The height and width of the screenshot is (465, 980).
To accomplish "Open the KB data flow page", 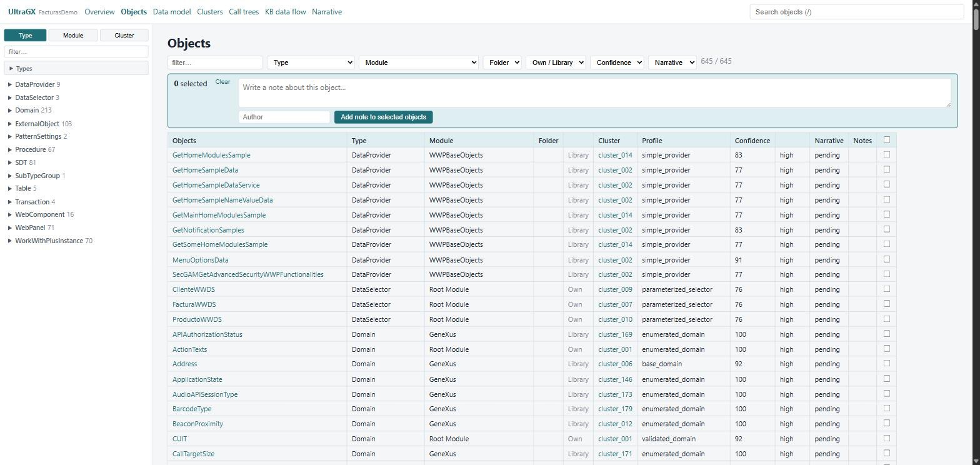I will [286, 12].
